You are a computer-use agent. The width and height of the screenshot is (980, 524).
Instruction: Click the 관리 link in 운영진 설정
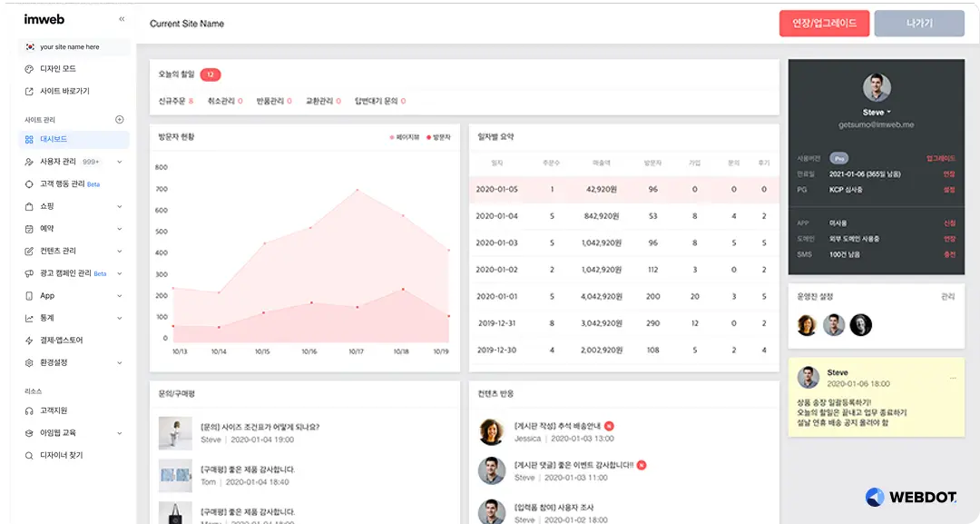(948, 296)
